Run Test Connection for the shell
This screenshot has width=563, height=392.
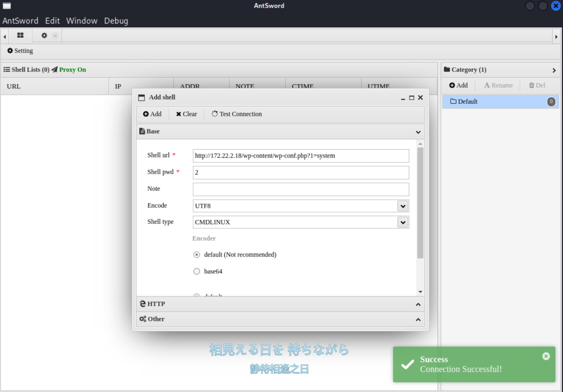[237, 114]
